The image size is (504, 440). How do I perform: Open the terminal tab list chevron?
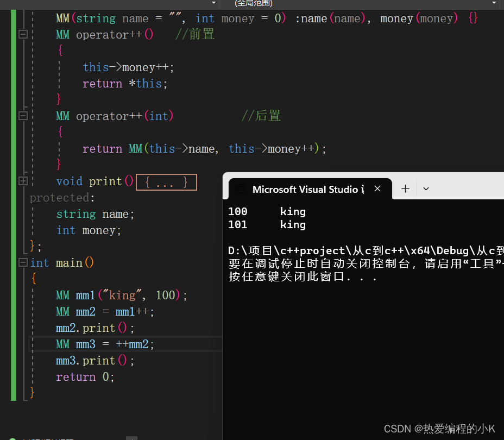tap(426, 188)
